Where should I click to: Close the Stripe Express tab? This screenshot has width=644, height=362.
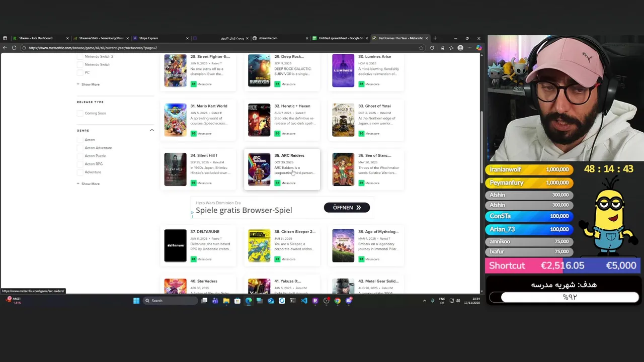point(187,38)
